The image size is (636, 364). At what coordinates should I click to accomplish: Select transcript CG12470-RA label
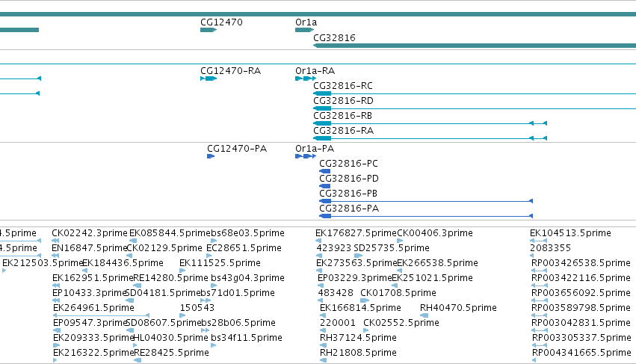[x=230, y=71]
